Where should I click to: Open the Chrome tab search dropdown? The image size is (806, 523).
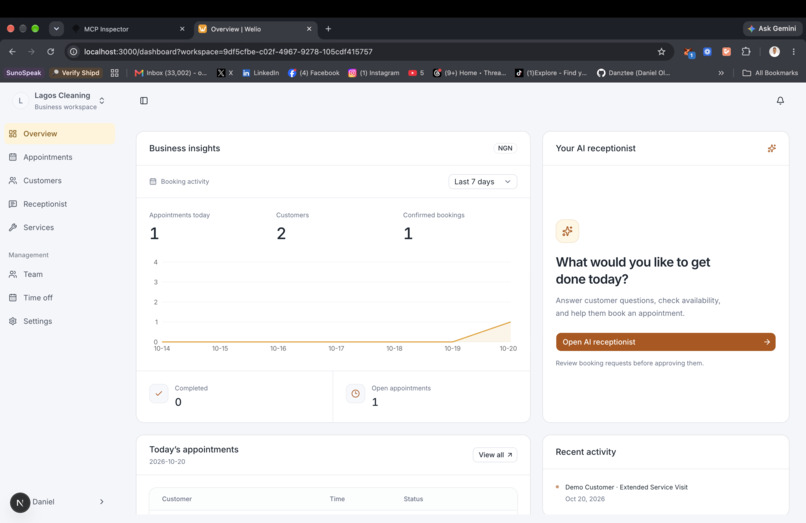click(56, 29)
